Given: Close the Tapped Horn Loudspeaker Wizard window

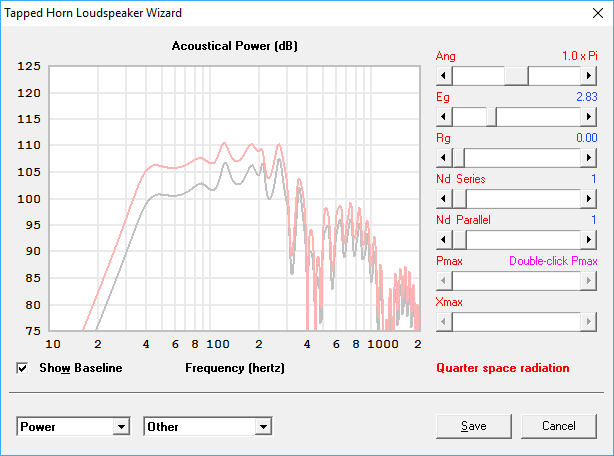Looking at the screenshot, I should pyautogui.click(x=598, y=13).
